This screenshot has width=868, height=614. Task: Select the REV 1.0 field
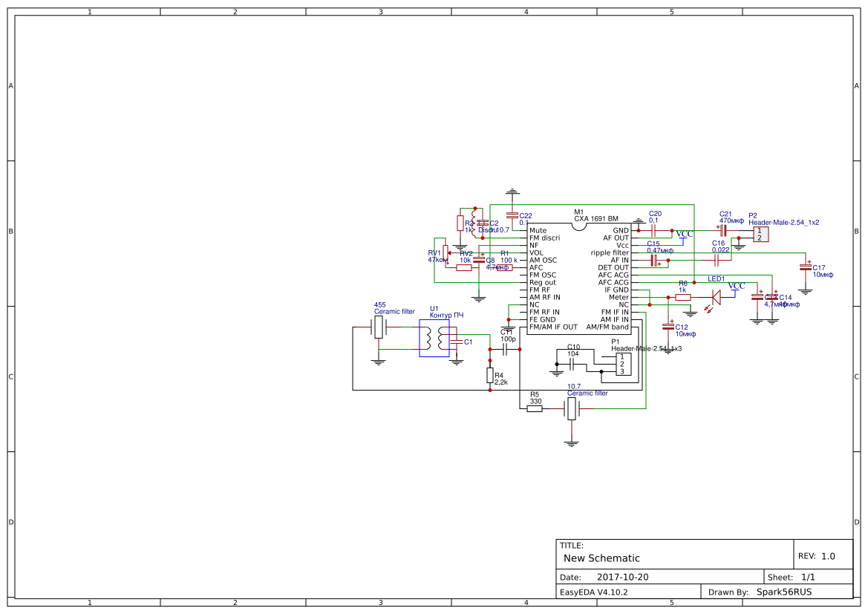(817, 554)
